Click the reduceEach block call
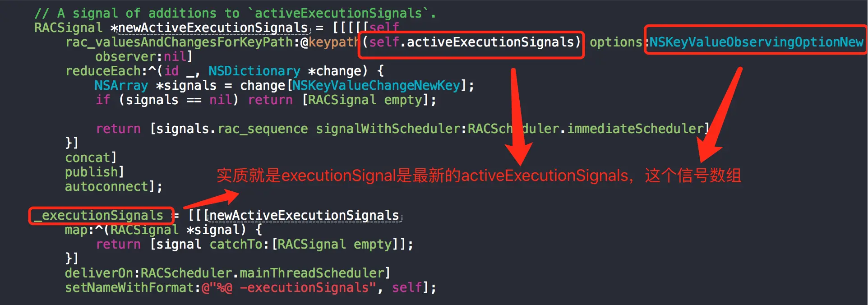Image resolution: width=868 pixels, height=305 pixels. (103, 71)
